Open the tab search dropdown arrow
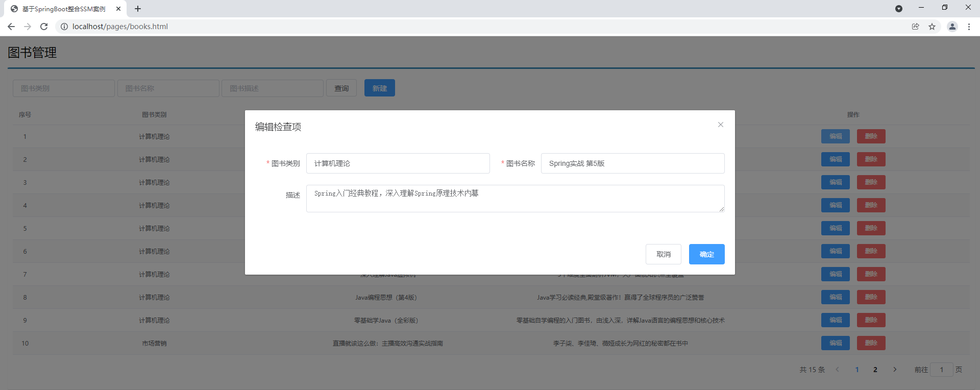Viewport: 980px width, 390px height. [899, 9]
